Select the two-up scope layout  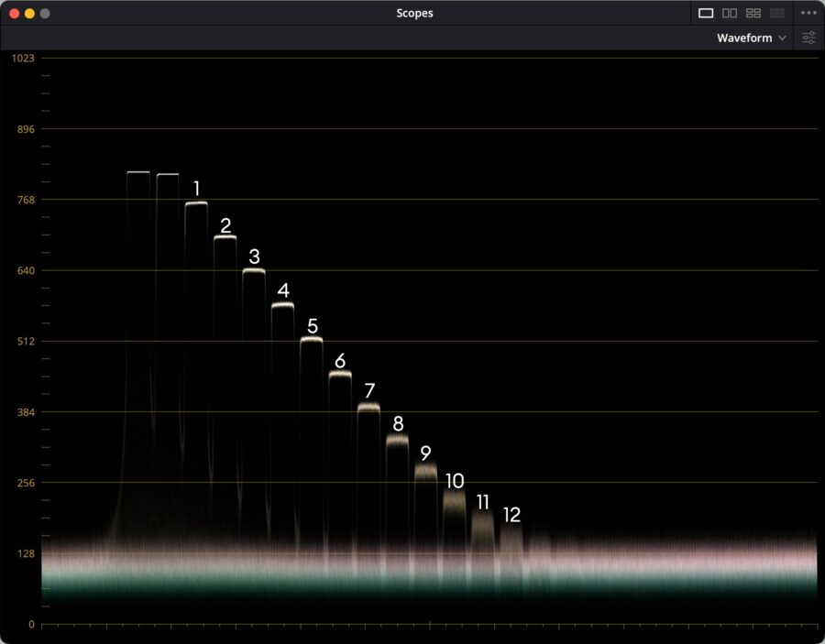point(730,13)
